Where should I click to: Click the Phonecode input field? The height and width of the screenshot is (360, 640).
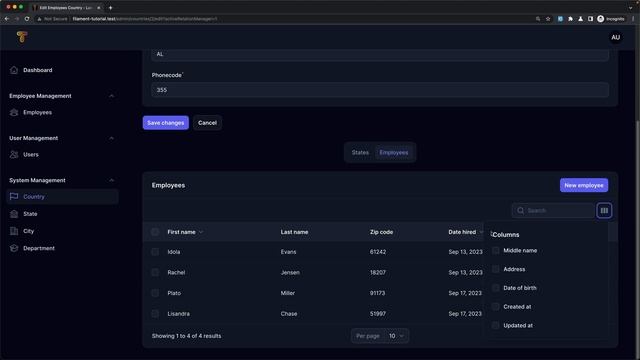tap(380, 90)
